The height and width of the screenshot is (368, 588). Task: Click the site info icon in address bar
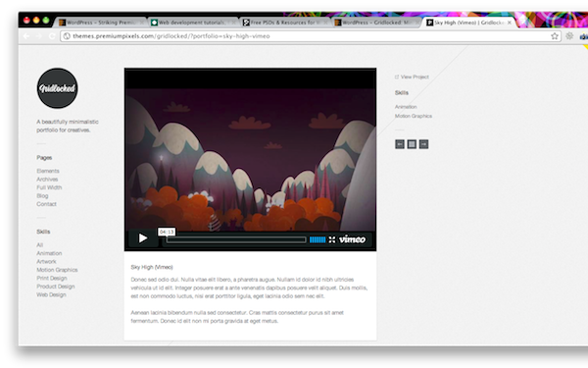(x=67, y=36)
